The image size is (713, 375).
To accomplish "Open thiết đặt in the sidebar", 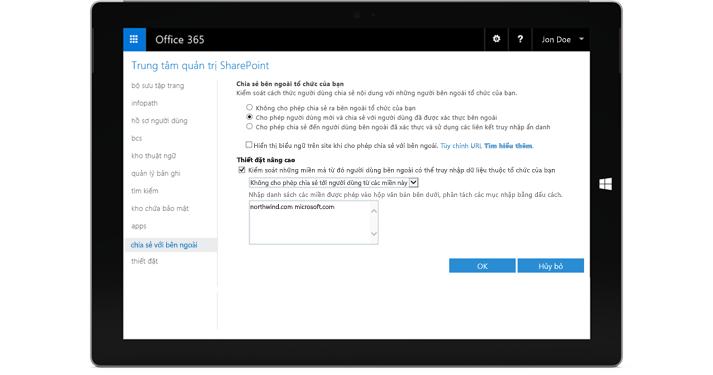I will 145,261.
